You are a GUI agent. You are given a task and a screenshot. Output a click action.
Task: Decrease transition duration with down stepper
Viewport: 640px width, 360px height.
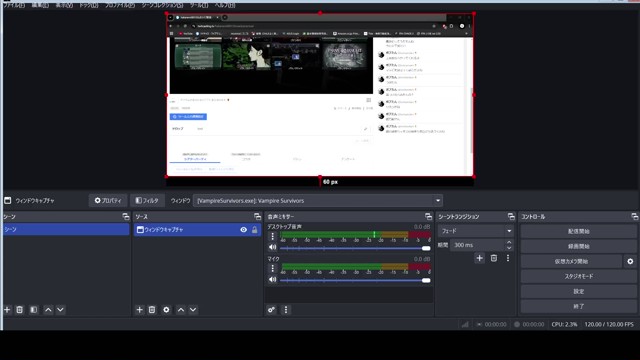click(509, 248)
